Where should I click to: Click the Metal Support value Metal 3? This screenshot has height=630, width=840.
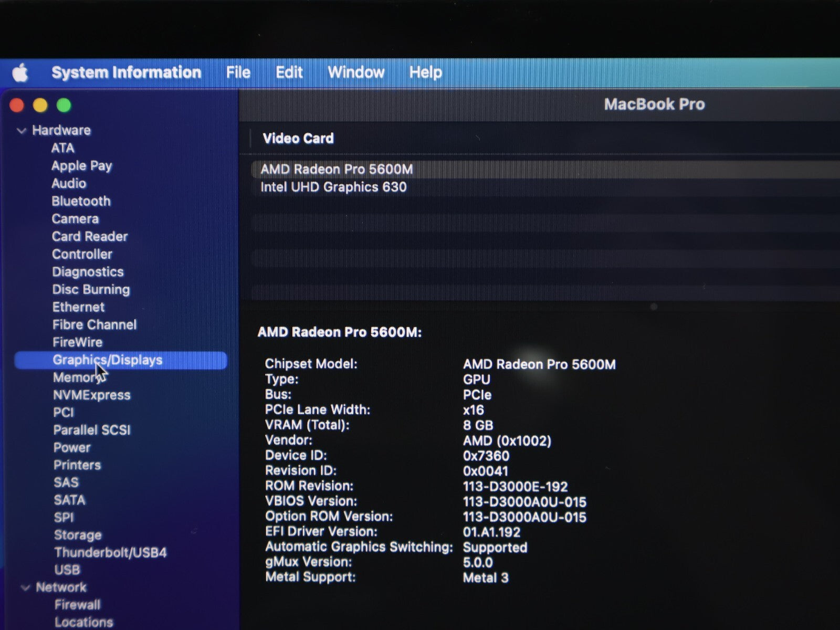(x=486, y=578)
